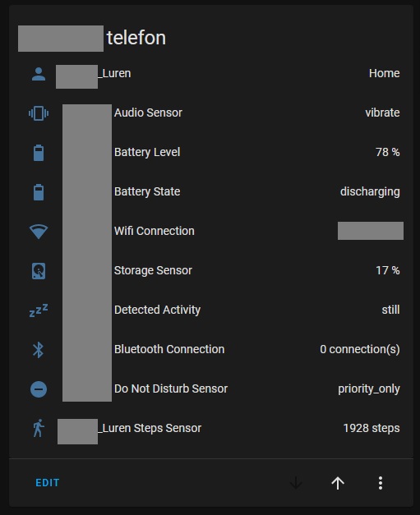Click the sleep zzz icon for Detected Activity
The width and height of the screenshot is (420, 515).
(39, 310)
